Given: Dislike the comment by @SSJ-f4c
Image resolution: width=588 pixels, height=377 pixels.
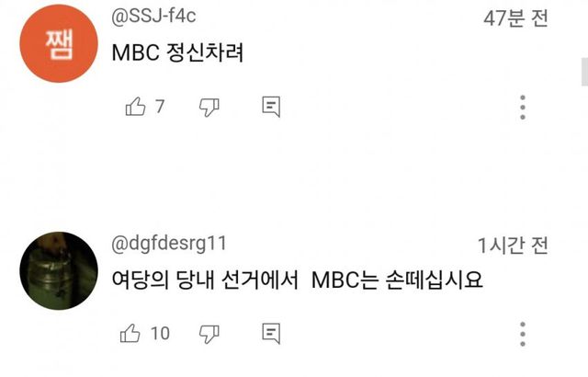Looking at the screenshot, I should pyautogui.click(x=209, y=108).
